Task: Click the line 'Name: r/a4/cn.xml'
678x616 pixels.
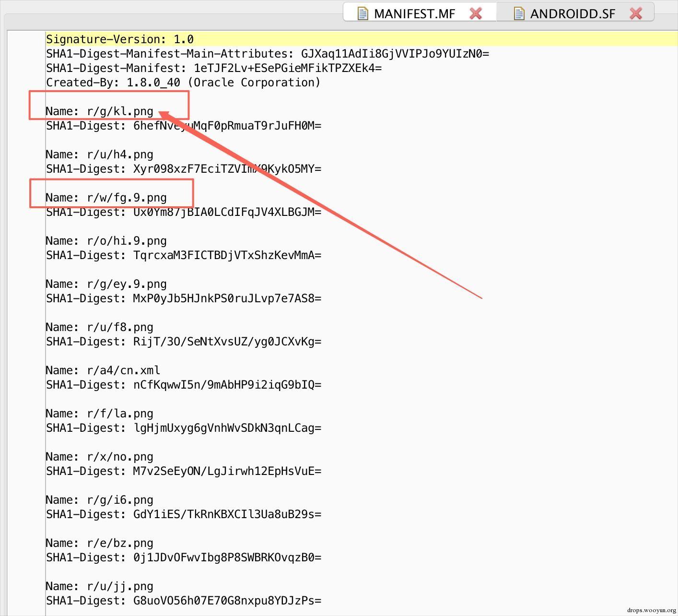Action: pos(103,370)
